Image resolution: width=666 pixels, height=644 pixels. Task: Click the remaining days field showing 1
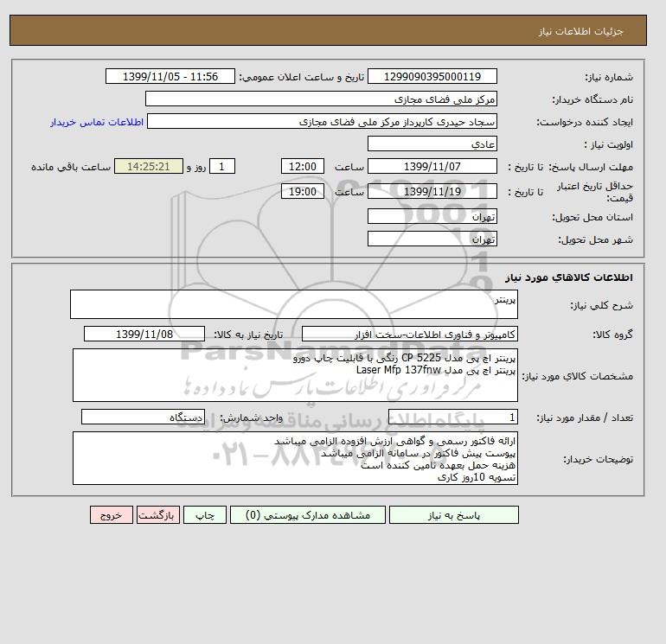221,167
